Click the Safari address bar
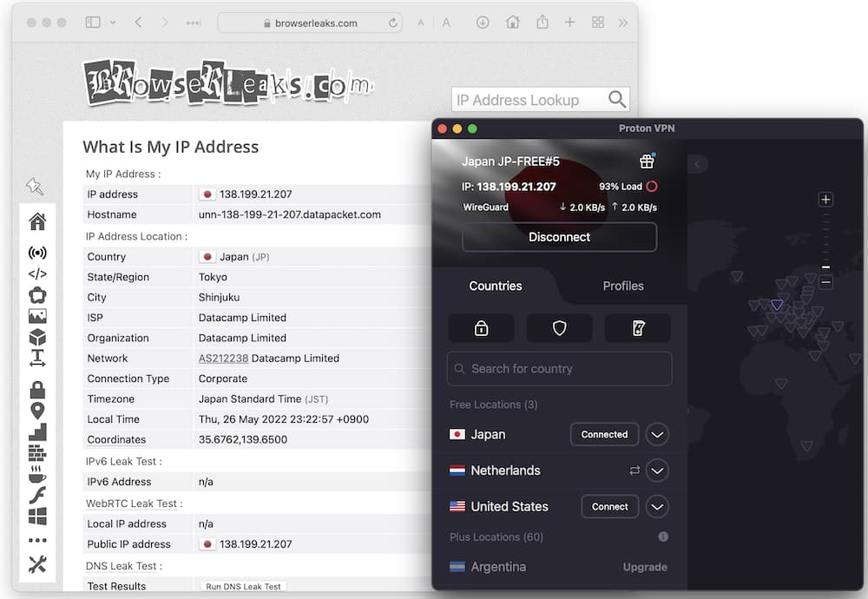Screen dimensions: 868x599 tap(310, 23)
